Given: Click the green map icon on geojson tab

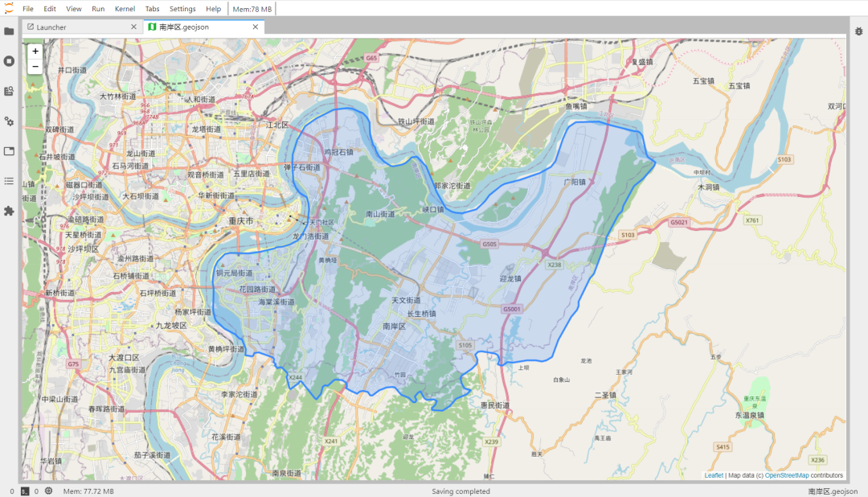Looking at the screenshot, I should (152, 27).
